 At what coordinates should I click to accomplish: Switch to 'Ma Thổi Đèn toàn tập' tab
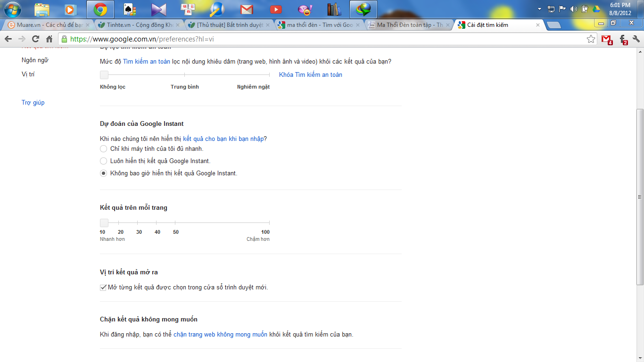(x=407, y=25)
